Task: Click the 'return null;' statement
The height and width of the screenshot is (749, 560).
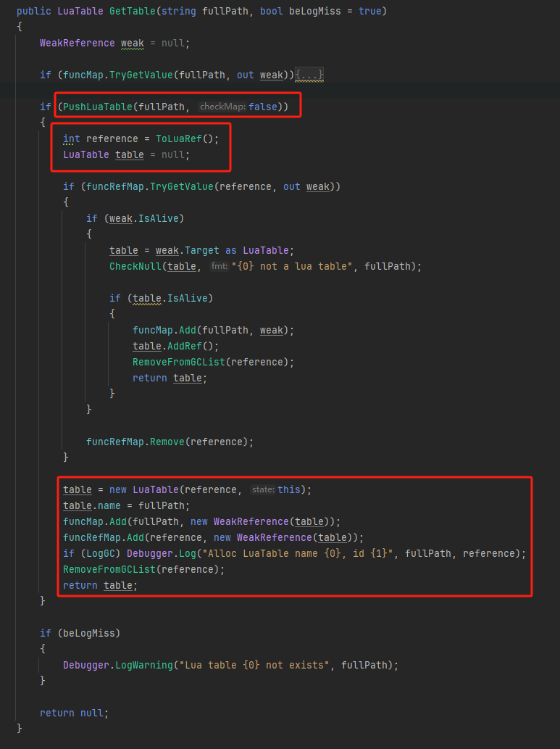Action: (x=74, y=713)
